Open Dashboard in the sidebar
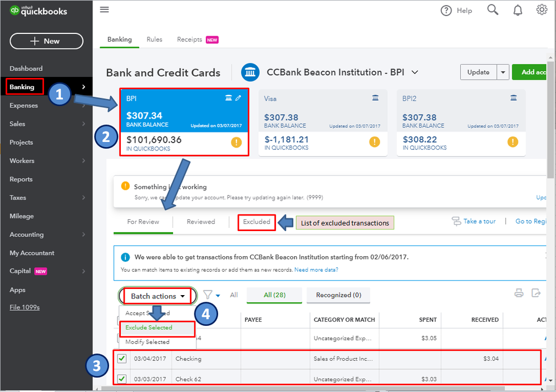556x392 pixels. tap(26, 68)
